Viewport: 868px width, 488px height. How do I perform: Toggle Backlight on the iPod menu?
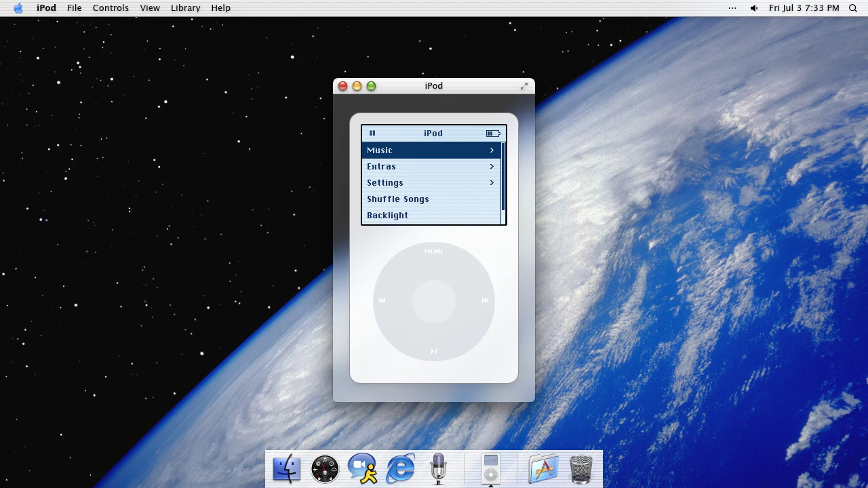431,215
